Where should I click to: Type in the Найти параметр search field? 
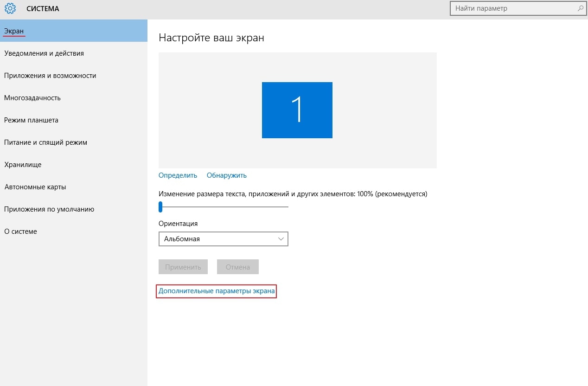[512, 8]
